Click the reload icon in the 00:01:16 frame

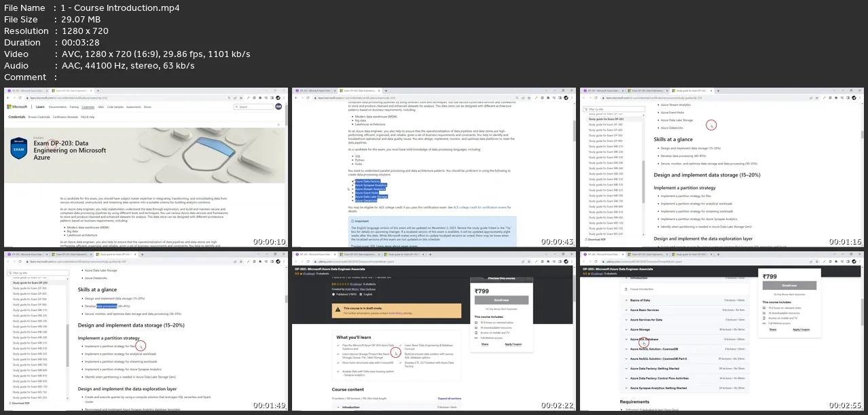click(x=596, y=98)
